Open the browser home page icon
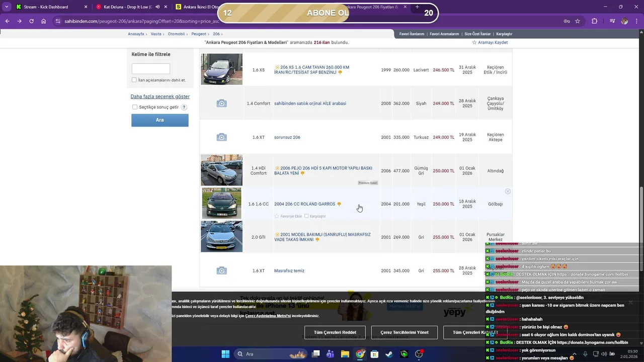Screen dimensions: 644x362 point(44,21)
